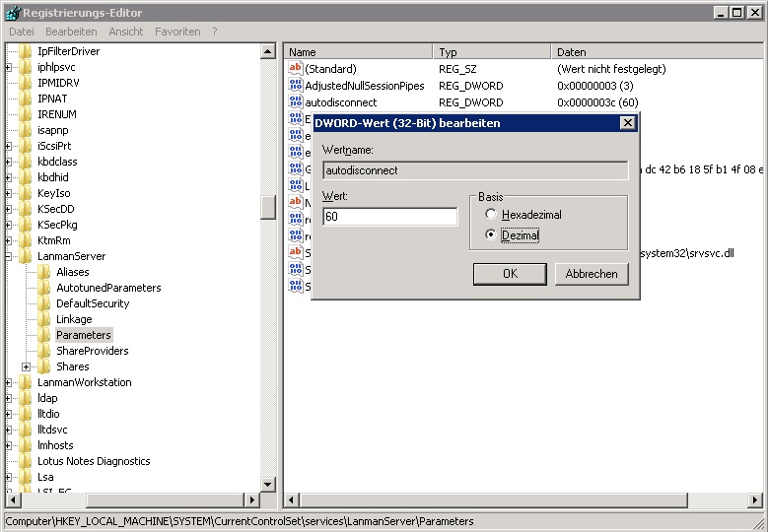Expand the Shares tree node
Image resolution: width=768 pixels, height=532 pixels.
tap(27, 366)
